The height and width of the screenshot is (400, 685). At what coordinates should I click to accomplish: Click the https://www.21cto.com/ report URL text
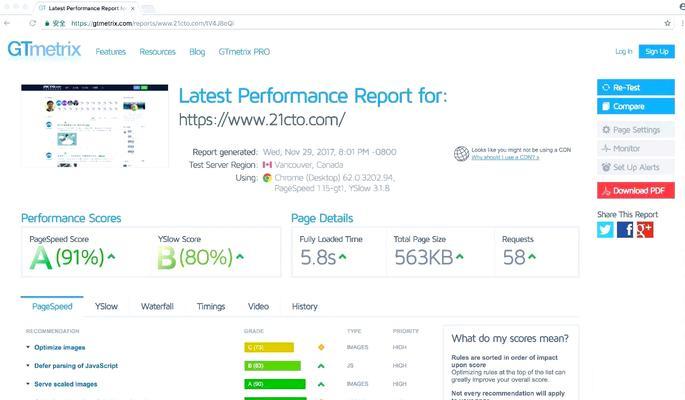pos(262,119)
